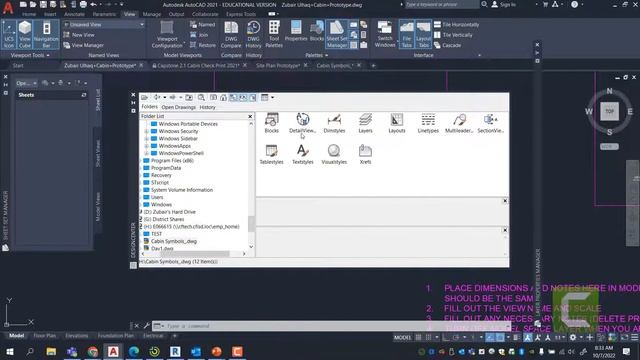Expand the Palettes panel dropdown
This screenshot has height=360, width=640.
(x=317, y=55)
